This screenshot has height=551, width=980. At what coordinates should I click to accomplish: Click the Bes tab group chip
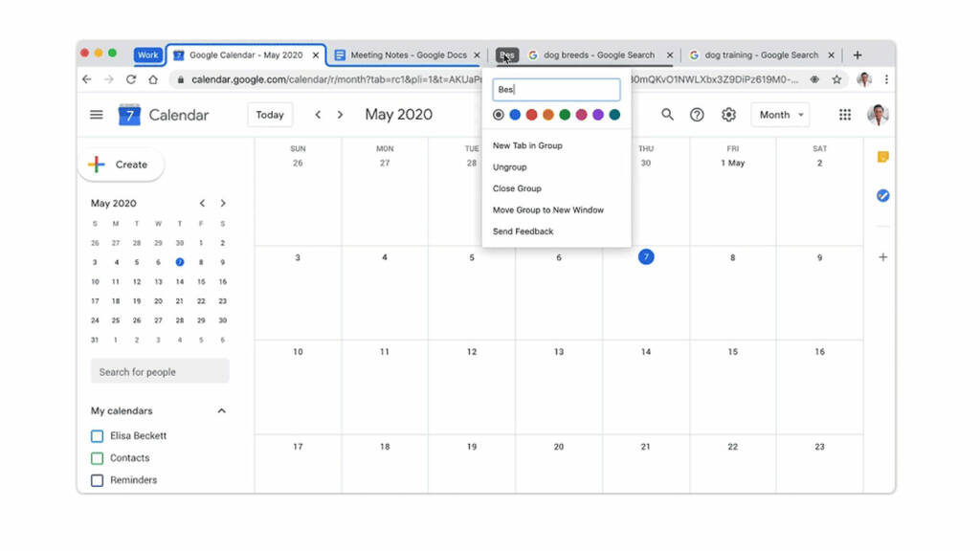507,55
